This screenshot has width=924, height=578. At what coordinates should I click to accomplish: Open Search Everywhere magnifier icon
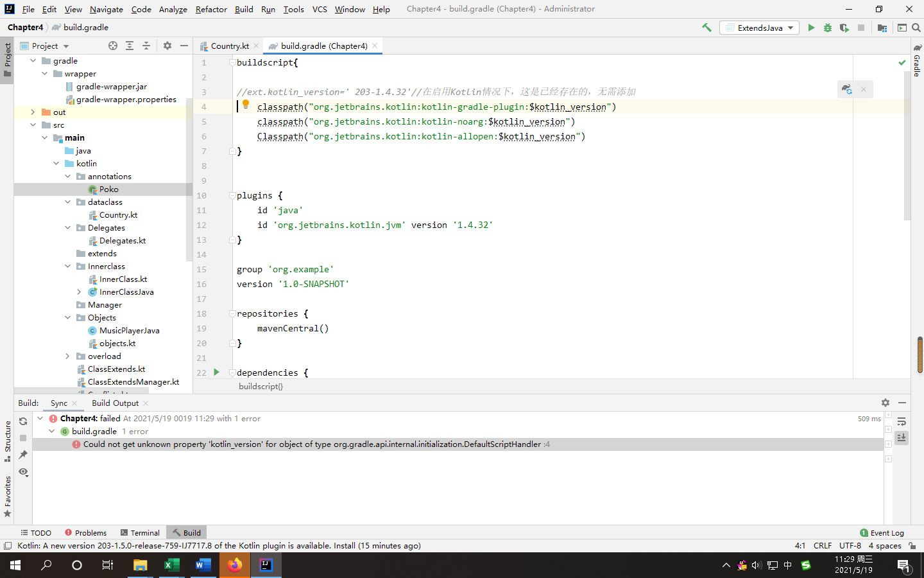click(x=916, y=28)
